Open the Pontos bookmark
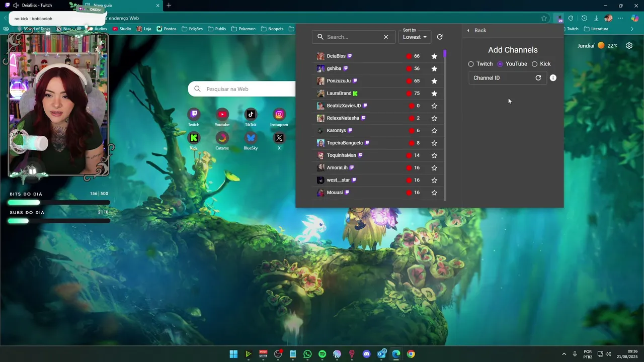644x362 pixels. 166,29
